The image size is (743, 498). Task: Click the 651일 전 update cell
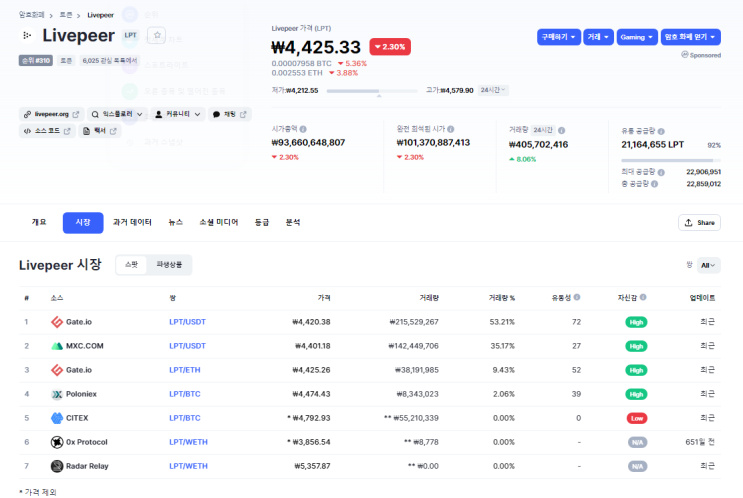click(700, 442)
